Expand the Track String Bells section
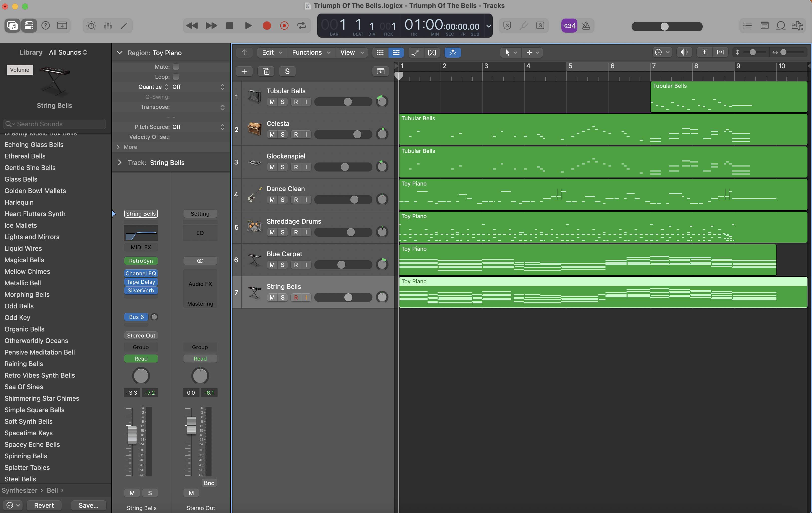The height and width of the screenshot is (513, 812). pos(120,162)
